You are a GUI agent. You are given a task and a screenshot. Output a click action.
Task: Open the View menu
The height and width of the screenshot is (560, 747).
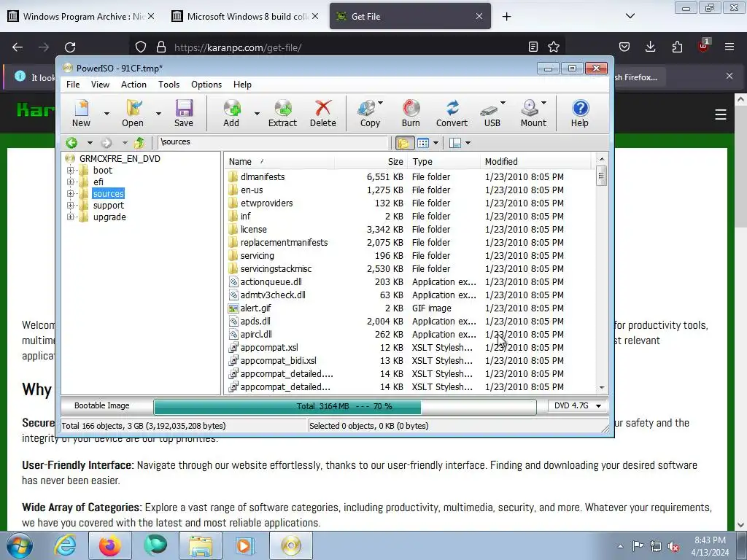point(100,85)
